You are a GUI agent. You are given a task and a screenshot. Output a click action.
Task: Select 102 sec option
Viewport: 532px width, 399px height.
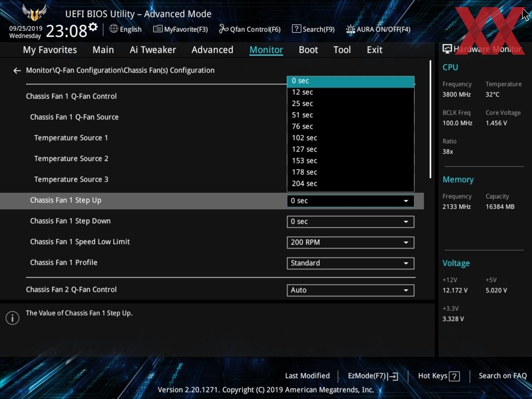pyautogui.click(x=350, y=138)
